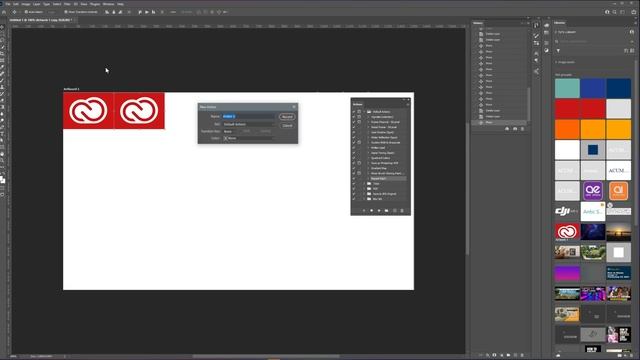The image size is (640, 360).
Task: Click Create New Snapshot camera in History panel
Action: pos(515,129)
